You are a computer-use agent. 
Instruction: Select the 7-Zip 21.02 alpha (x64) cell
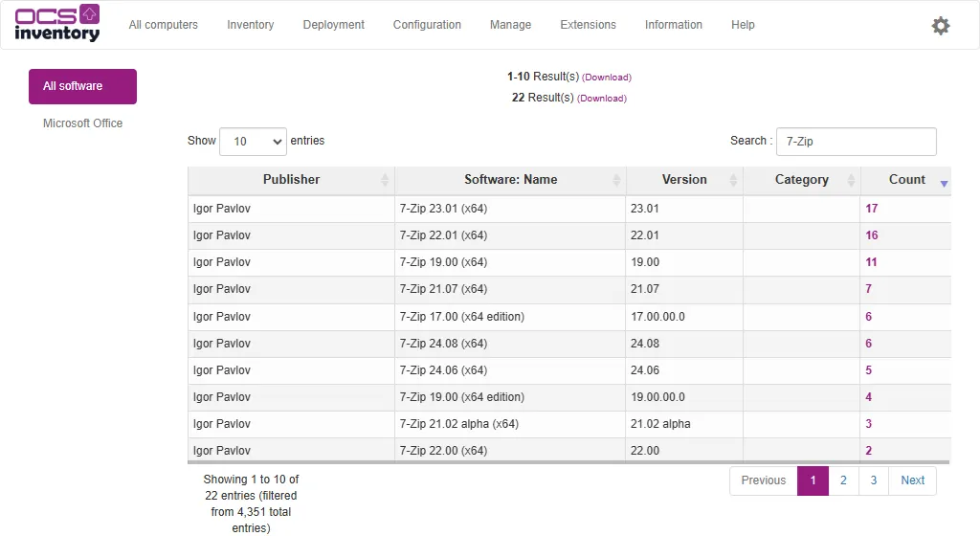click(x=510, y=424)
